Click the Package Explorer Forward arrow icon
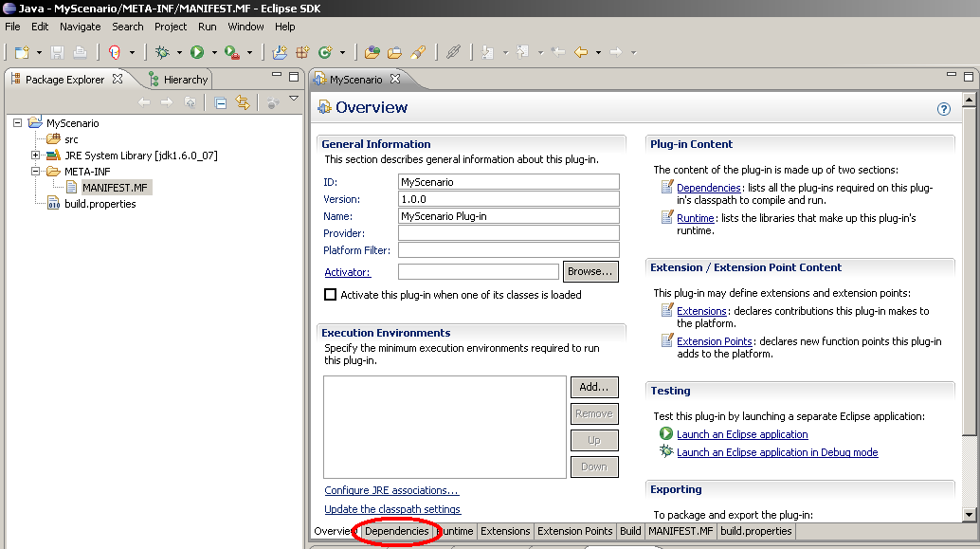 167,102
